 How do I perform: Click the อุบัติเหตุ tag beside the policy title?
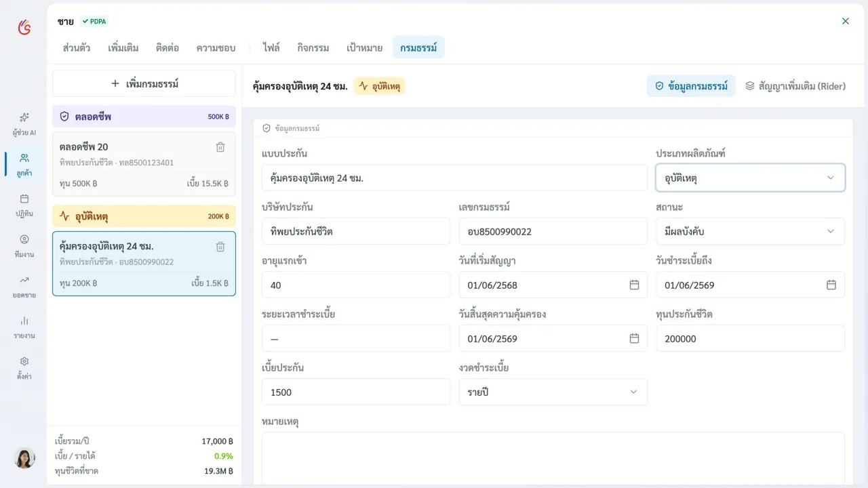click(379, 86)
